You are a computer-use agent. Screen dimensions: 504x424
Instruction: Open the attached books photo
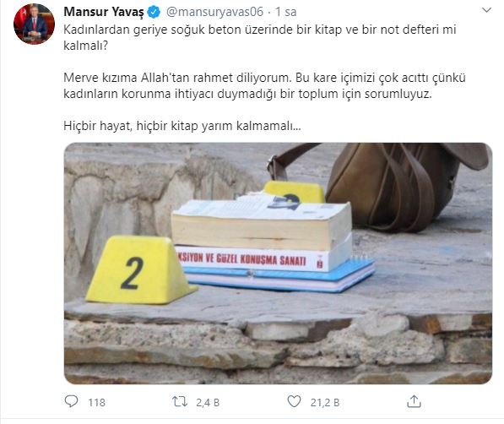(278, 264)
